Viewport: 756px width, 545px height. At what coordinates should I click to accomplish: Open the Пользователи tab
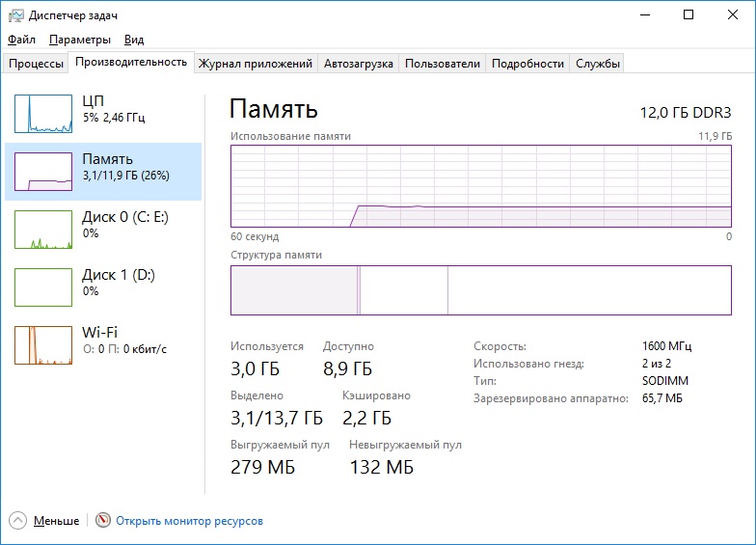442,64
